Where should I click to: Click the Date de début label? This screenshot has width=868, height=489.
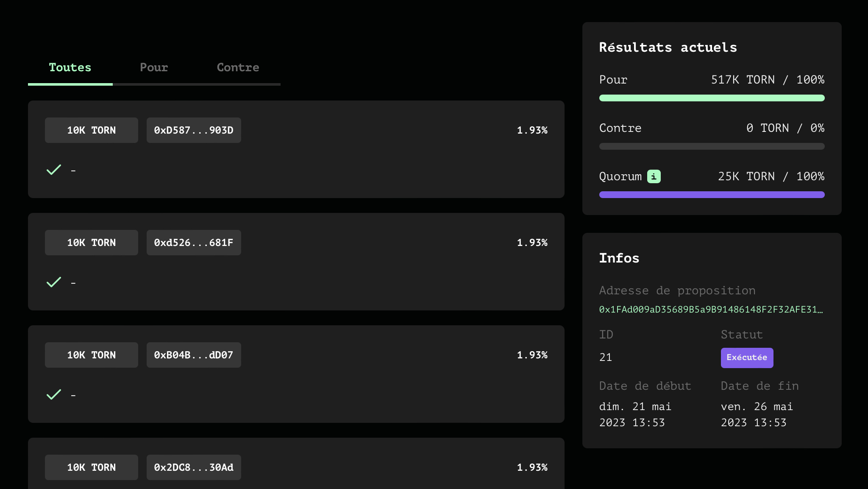[645, 386]
